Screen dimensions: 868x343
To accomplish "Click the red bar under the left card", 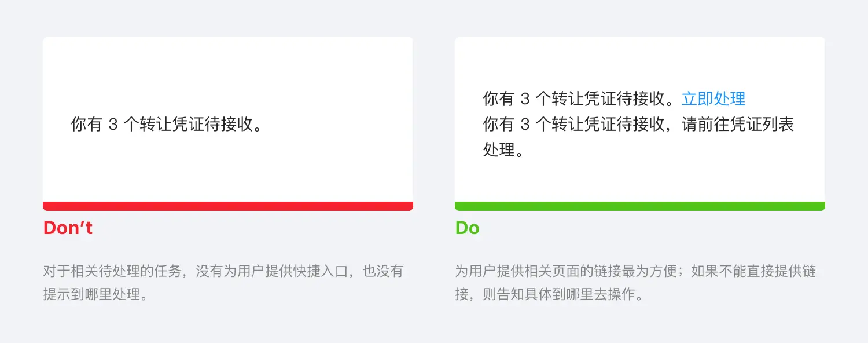I will [x=228, y=206].
